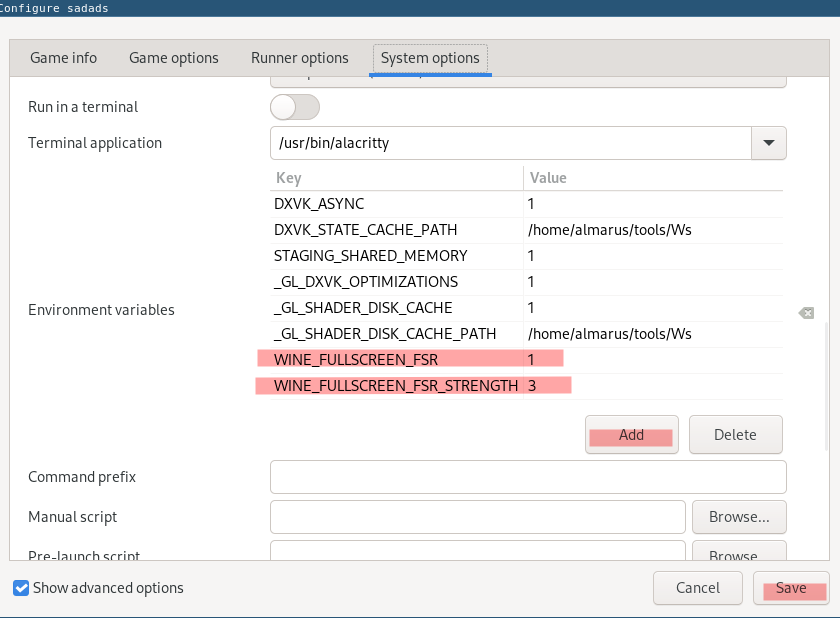Viewport: 840px width, 618px height.
Task: Click the Manual script text field
Action: (x=477, y=517)
